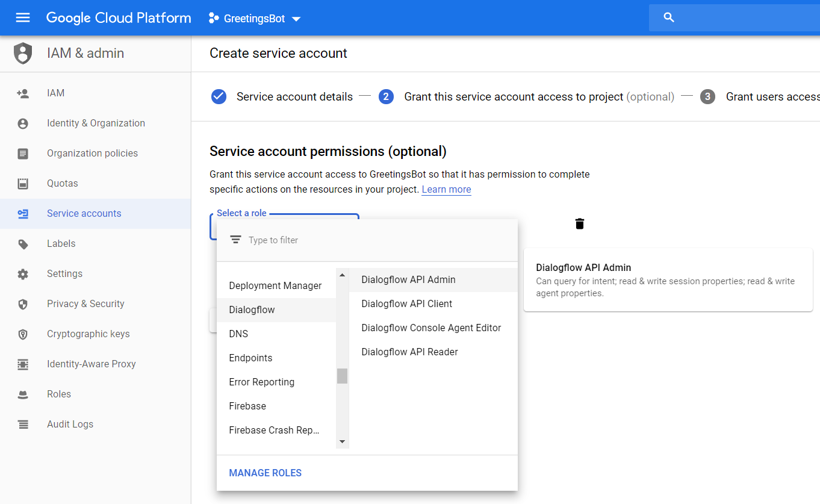This screenshot has width=820, height=504.
Task: Click the category list scroll up arrow
Action: [x=343, y=275]
